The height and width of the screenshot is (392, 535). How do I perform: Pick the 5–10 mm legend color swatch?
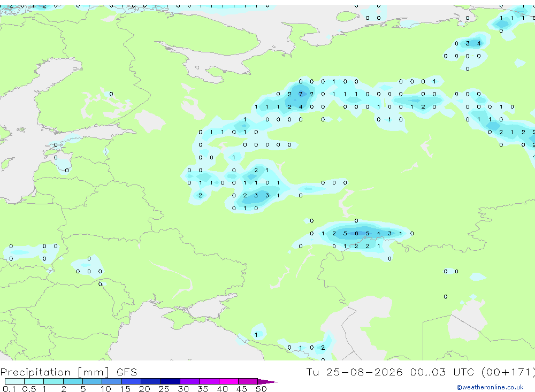[x=93, y=381]
